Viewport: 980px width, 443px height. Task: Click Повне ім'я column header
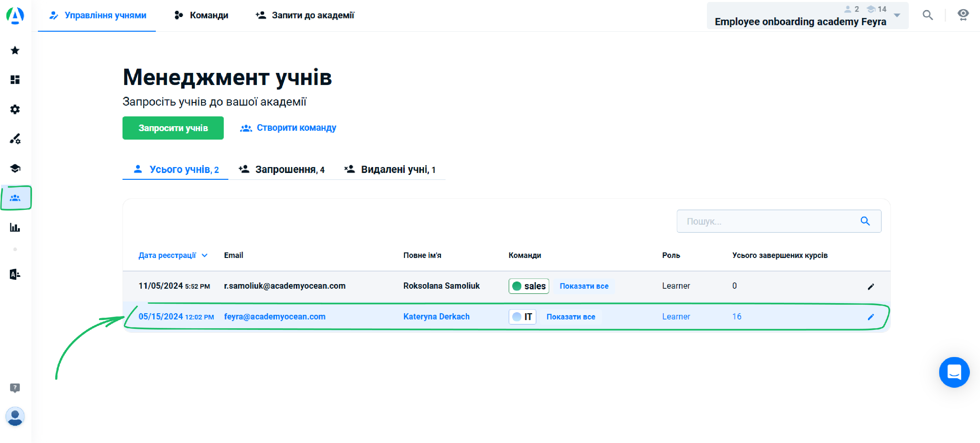422,255
